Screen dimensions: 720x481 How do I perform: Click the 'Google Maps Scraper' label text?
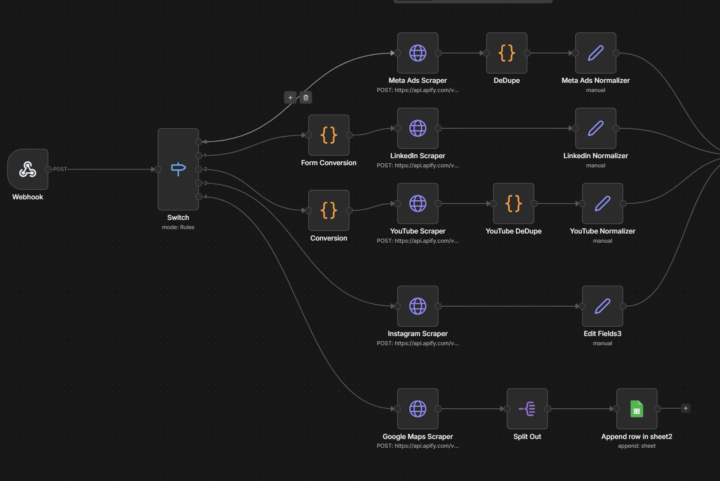point(417,436)
